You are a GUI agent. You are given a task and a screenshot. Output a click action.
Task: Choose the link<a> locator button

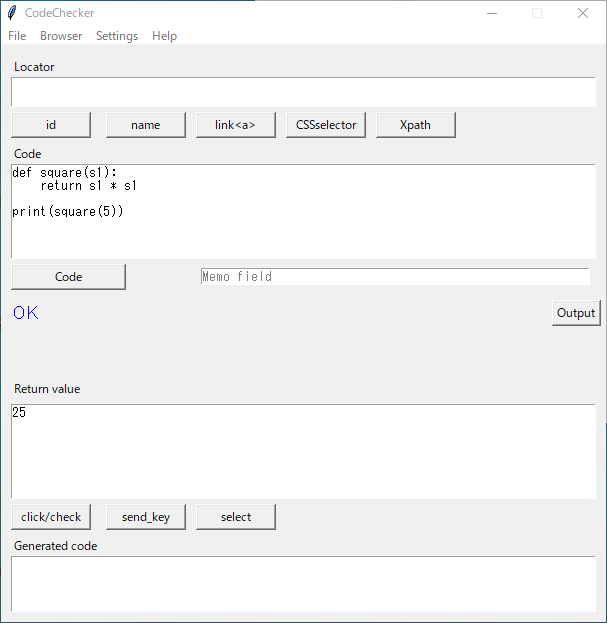(x=236, y=125)
